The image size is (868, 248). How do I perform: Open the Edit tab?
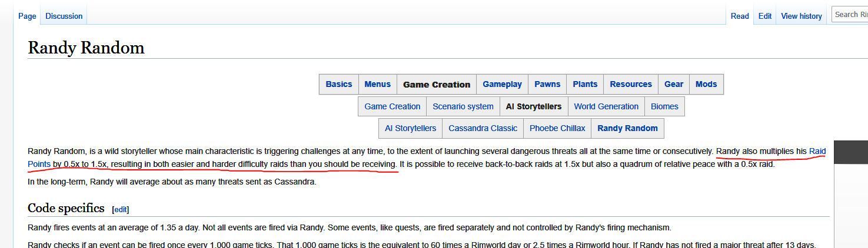765,16
